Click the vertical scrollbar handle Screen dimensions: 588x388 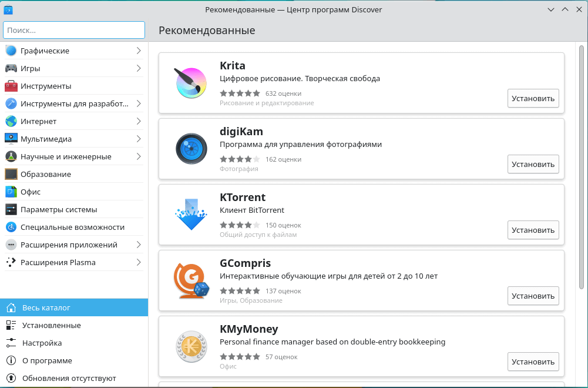pyautogui.click(x=582, y=167)
